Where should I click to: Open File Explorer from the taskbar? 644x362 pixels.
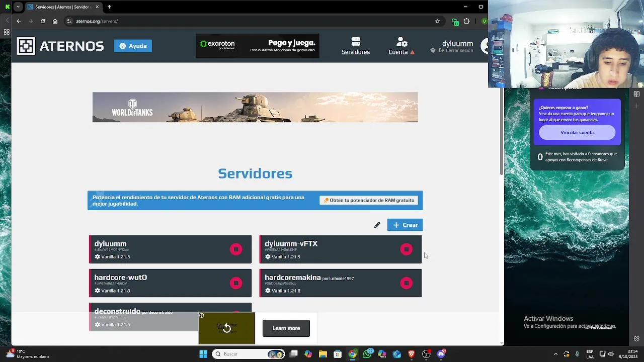[323, 354]
